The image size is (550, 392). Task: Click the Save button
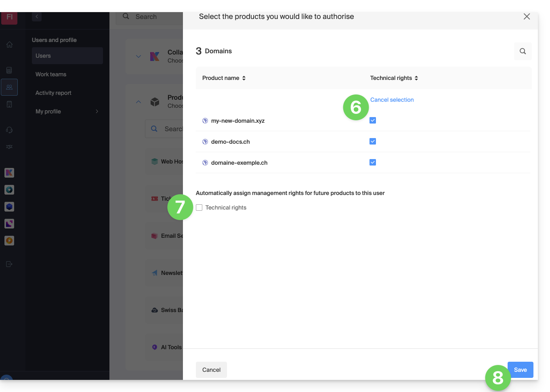520,370
